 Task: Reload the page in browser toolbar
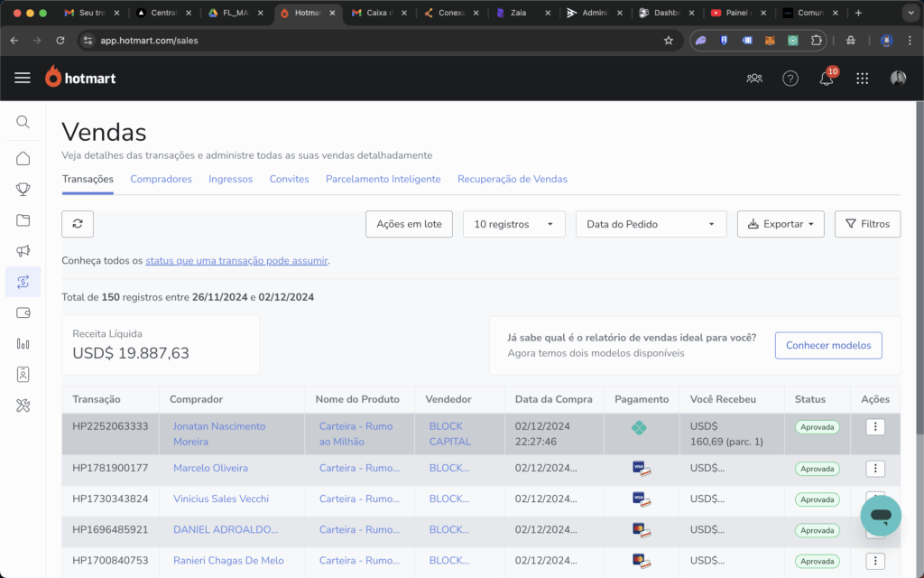click(x=60, y=40)
